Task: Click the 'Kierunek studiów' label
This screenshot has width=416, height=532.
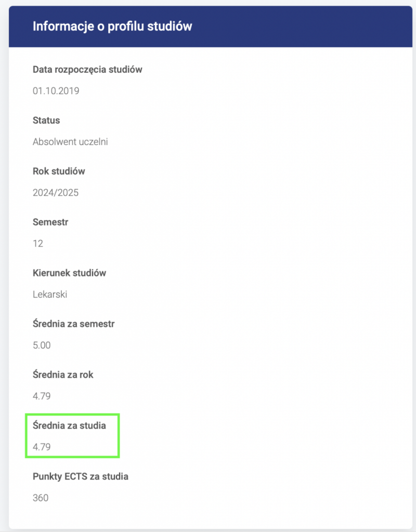Action: (69, 273)
